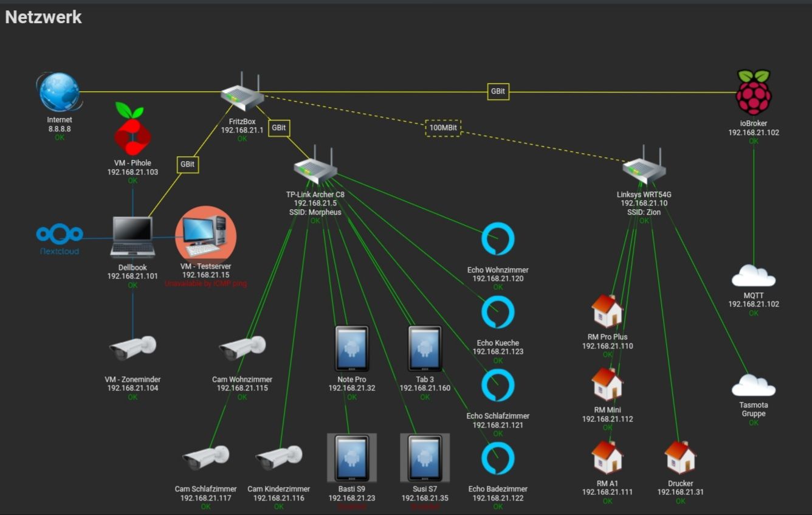Click TP-Link IP 192.168.21.5
The image size is (812, 515).
coord(315,203)
